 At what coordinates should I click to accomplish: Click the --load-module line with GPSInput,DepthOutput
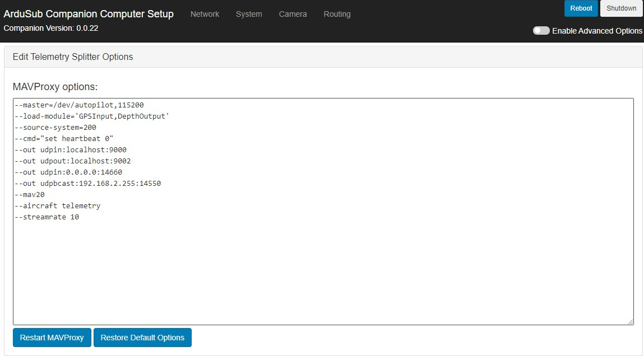(92, 116)
